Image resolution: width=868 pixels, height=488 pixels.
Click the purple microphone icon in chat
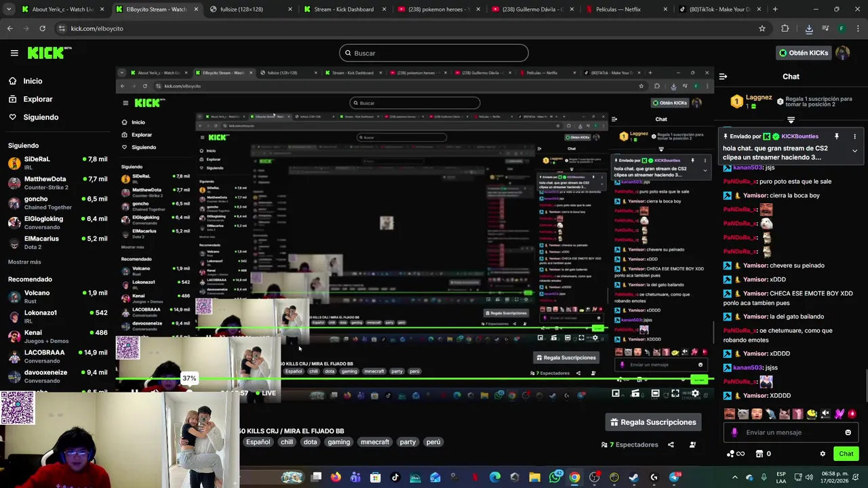pos(734,432)
